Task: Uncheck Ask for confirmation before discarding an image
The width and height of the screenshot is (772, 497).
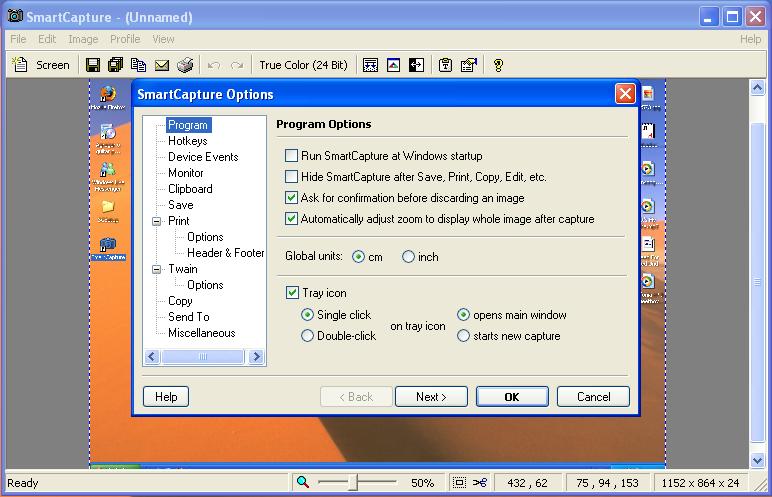Action: 291,198
